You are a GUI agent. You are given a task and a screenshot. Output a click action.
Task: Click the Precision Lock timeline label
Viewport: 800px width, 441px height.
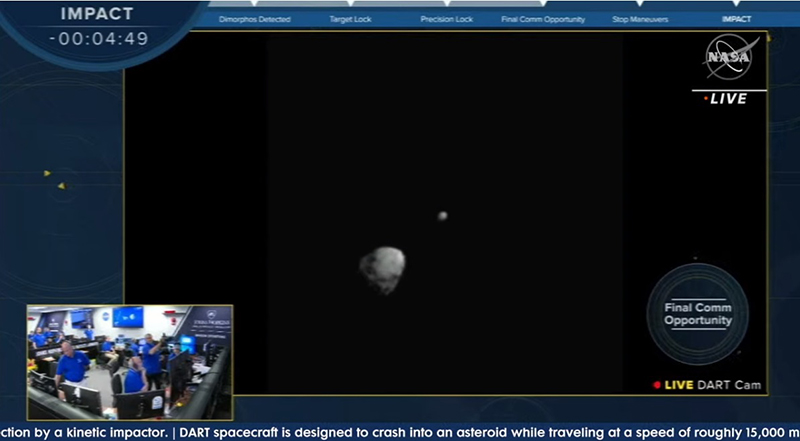click(446, 19)
